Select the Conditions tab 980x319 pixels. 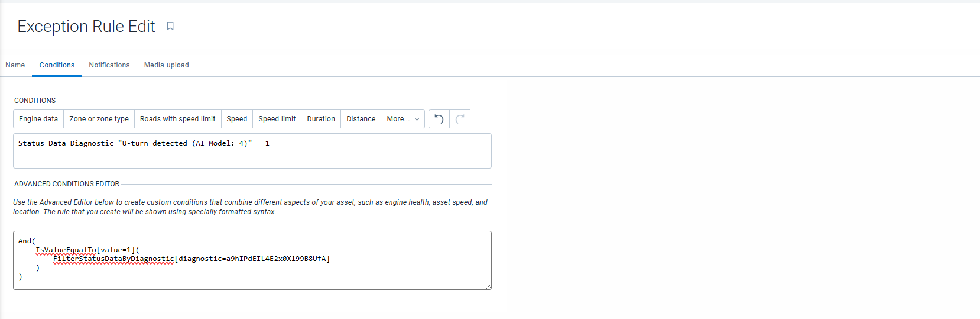(57, 65)
